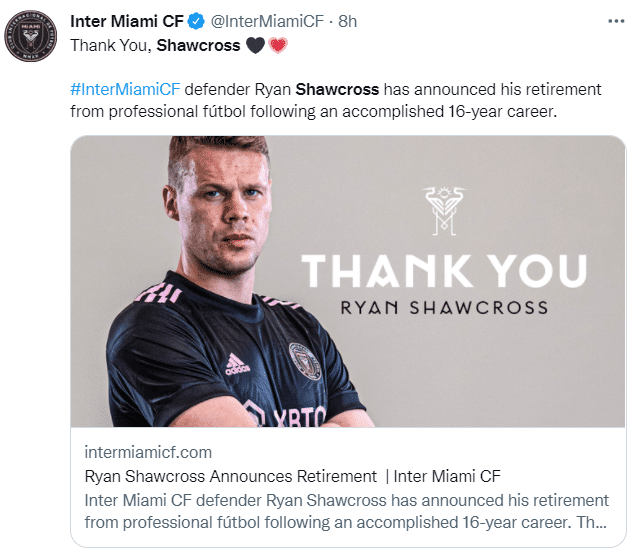Click the Adidas logo on the jersey
The image size is (635, 551).
pyautogui.click(x=237, y=364)
